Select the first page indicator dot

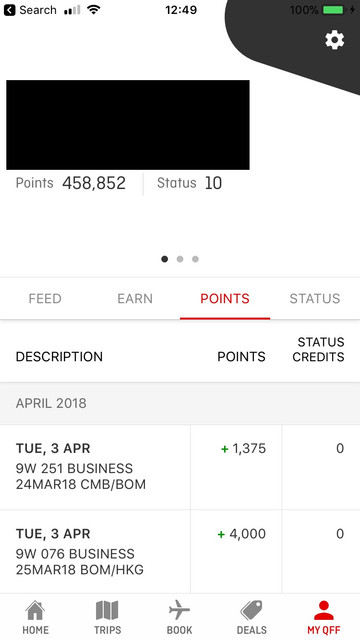pos(164,259)
